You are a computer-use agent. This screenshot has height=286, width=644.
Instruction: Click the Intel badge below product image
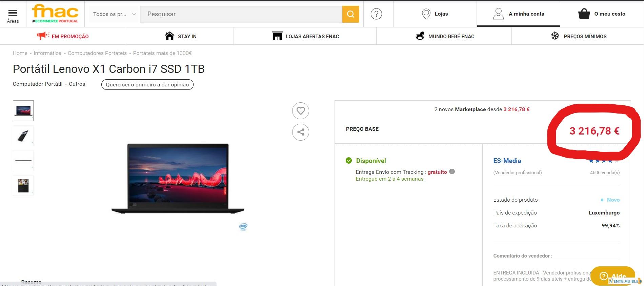coord(243,227)
